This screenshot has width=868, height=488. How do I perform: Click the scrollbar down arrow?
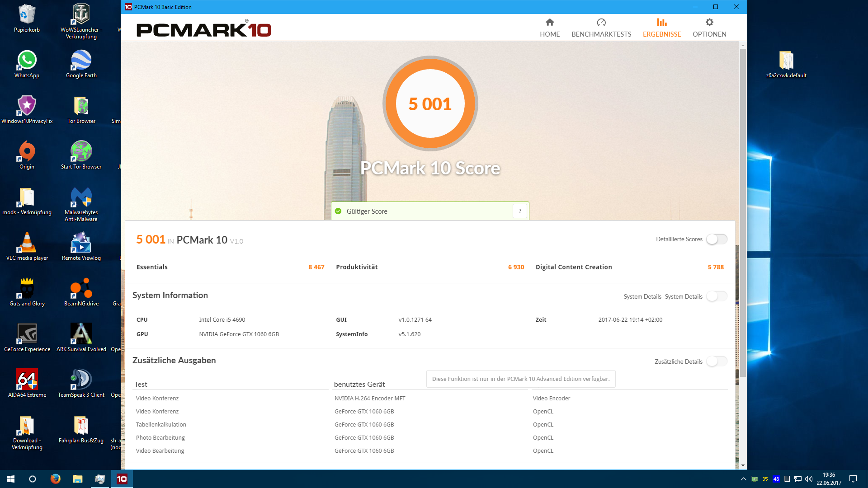[743, 465]
